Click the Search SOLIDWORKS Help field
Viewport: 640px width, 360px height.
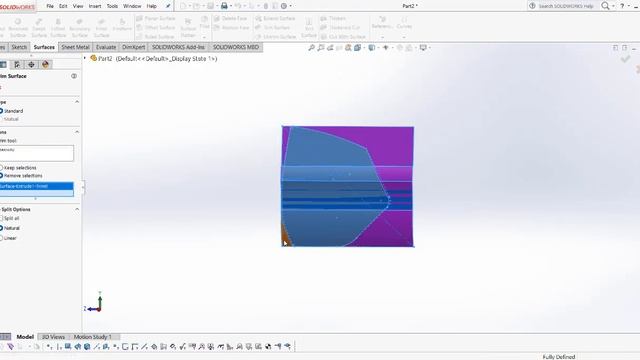[565, 6]
